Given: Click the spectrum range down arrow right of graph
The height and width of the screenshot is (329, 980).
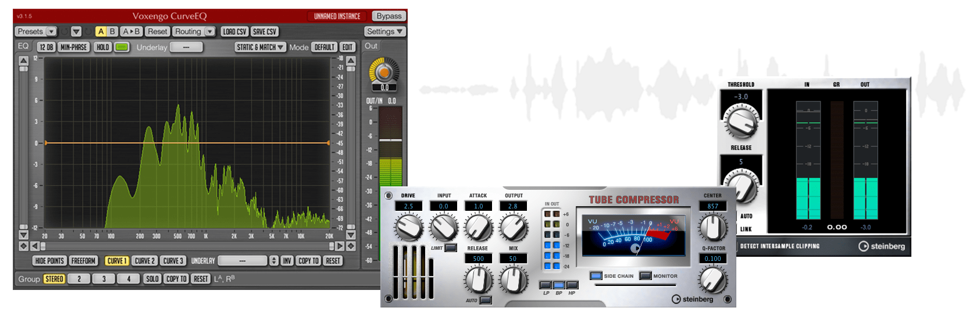Looking at the screenshot, I should click(351, 235).
